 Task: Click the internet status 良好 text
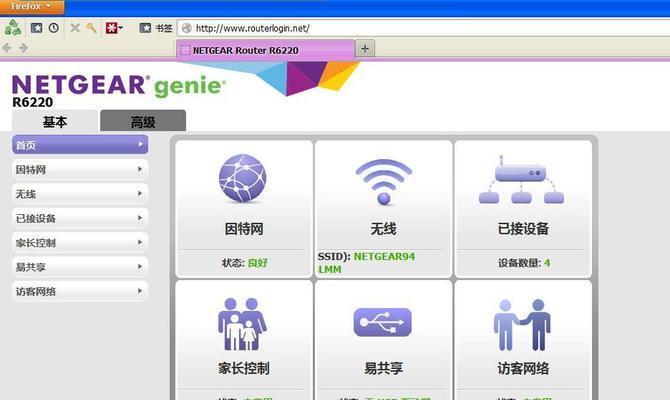coord(258,263)
